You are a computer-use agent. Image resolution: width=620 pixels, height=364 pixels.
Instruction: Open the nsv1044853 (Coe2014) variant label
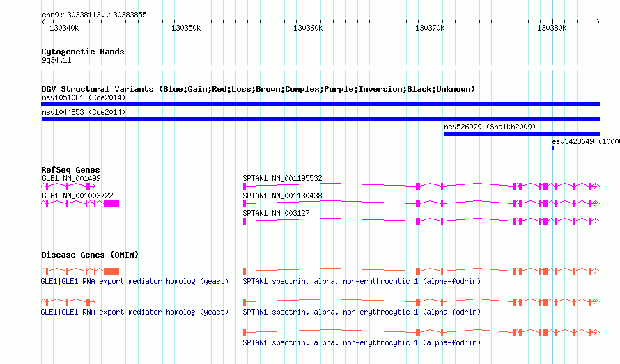84,112
